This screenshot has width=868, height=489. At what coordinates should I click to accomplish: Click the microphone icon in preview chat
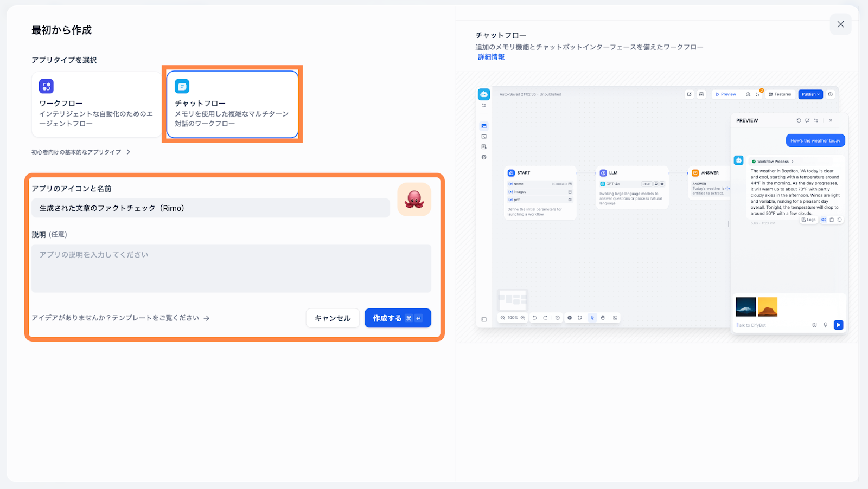(825, 325)
